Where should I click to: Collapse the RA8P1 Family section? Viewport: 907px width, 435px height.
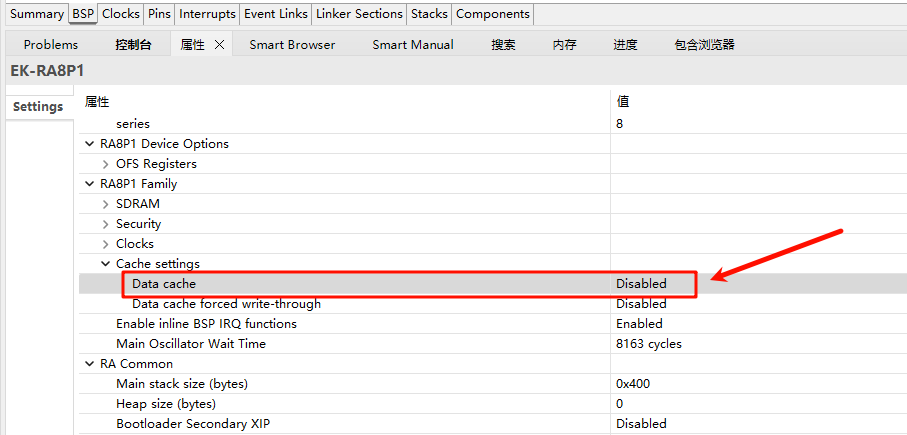pyautogui.click(x=91, y=184)
